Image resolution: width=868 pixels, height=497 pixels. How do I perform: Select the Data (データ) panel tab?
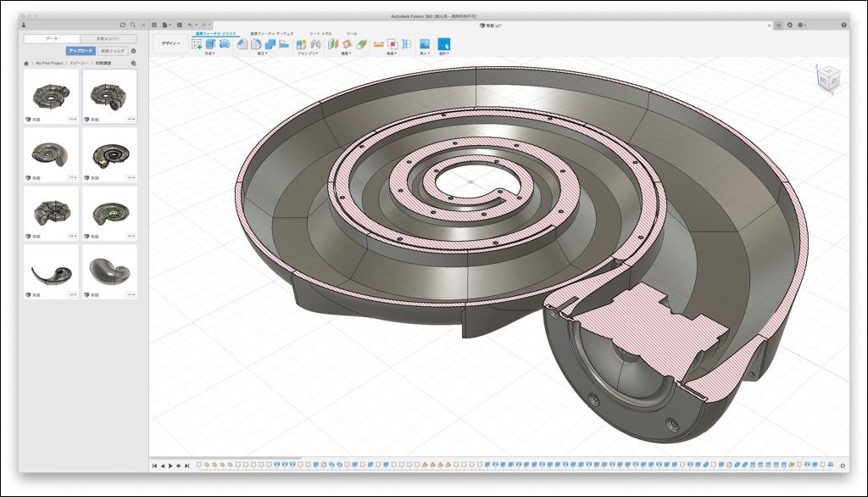tap(52, 39)
